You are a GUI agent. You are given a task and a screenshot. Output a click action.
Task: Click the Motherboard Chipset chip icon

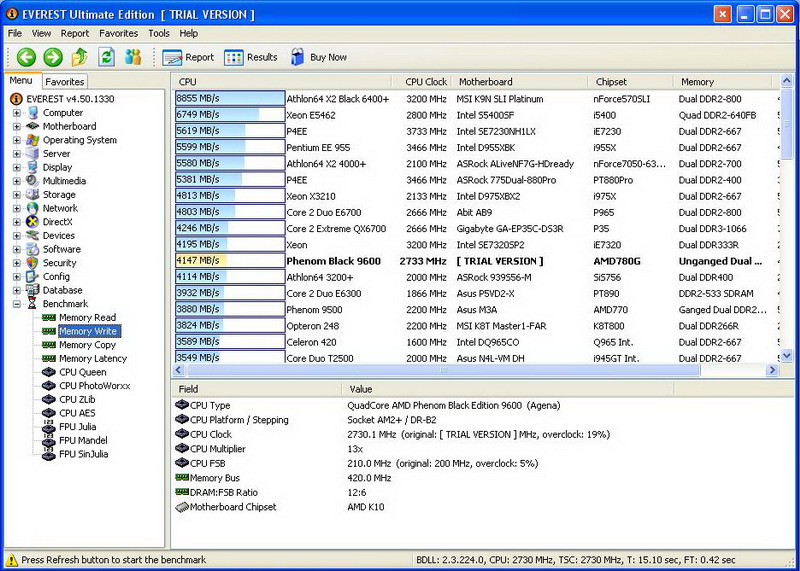point(182,507)
